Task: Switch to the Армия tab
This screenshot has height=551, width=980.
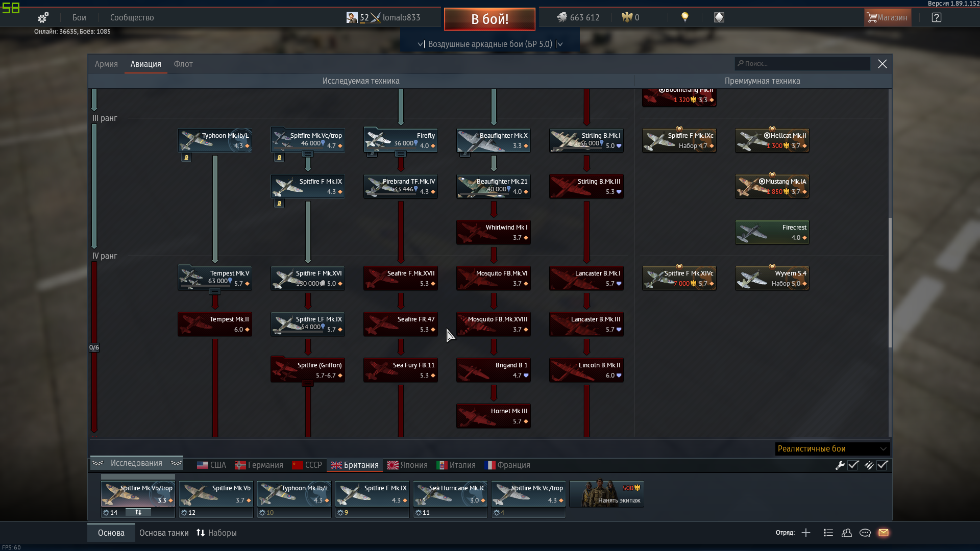Action: 106,64
